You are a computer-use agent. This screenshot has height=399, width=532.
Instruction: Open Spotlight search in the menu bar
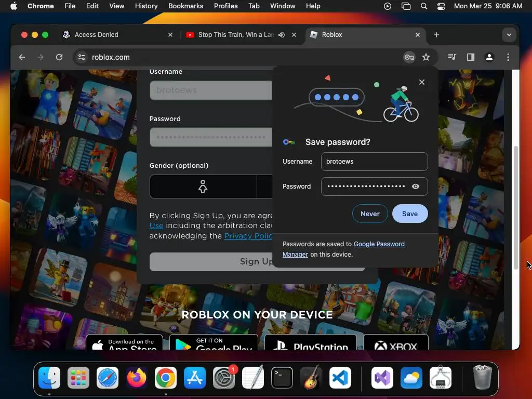(x=424, y=6)
